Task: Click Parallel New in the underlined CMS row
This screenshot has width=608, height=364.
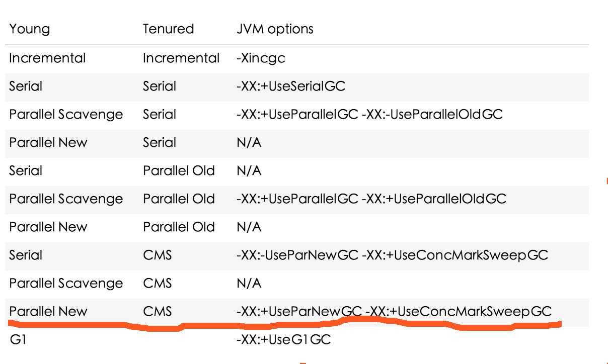Action: pos(48,312)
